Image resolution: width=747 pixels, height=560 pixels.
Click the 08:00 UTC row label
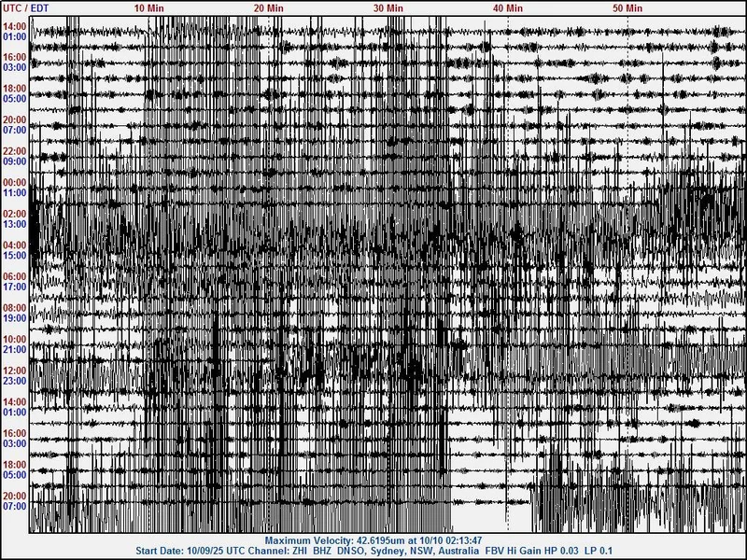coord(15,308)
